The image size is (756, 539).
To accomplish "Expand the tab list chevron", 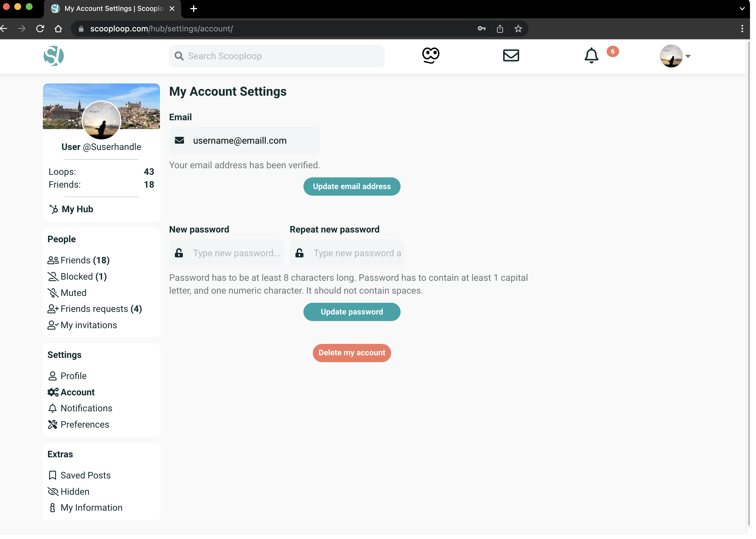I will tap(742, 9).
